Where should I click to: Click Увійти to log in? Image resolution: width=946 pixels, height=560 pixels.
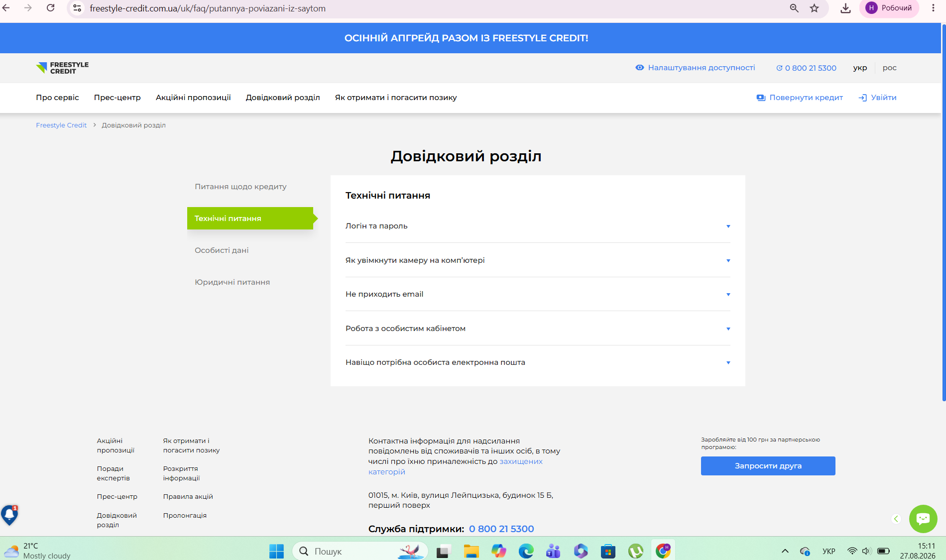(x=877, y=98)
